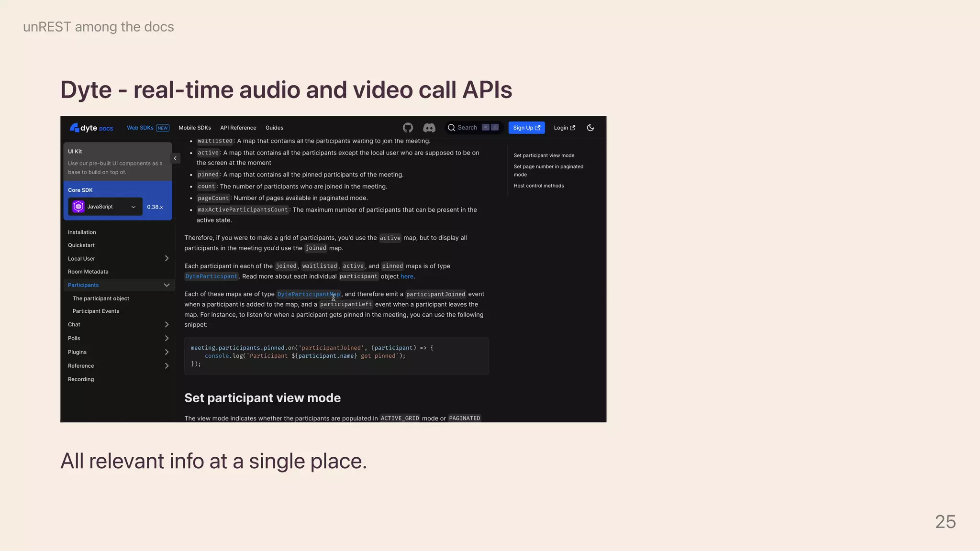
Task: Expand the Reference section
Action: [167, 366]
